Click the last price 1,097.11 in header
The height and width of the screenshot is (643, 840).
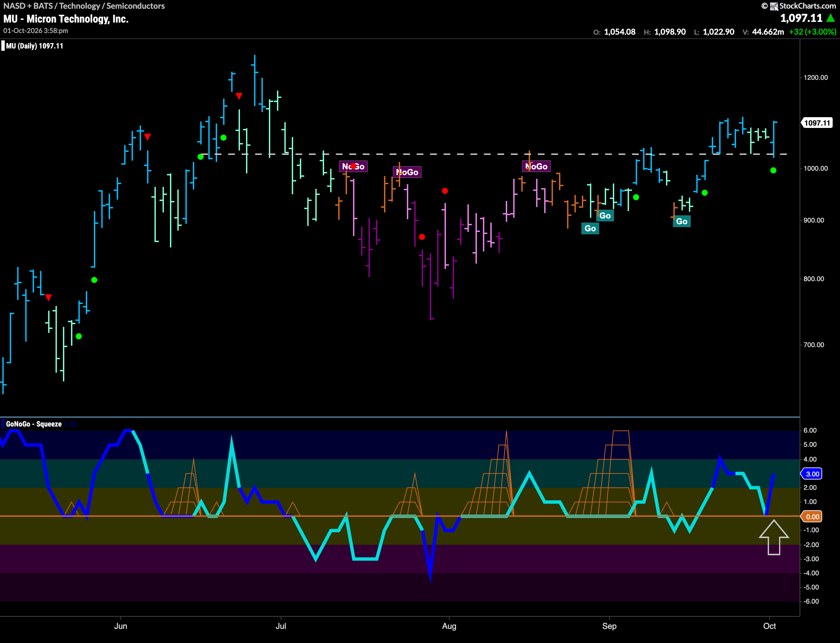[801, 18]
